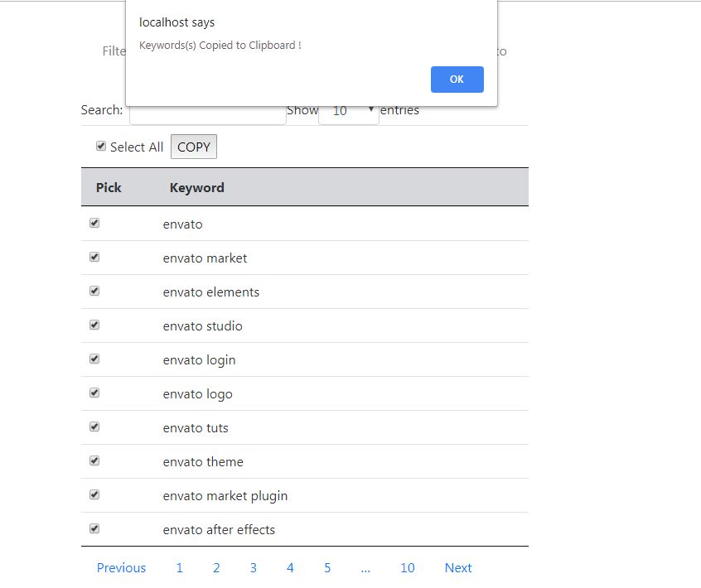
Task: Click the Next pagination link
Action: (x=458, y=568)
